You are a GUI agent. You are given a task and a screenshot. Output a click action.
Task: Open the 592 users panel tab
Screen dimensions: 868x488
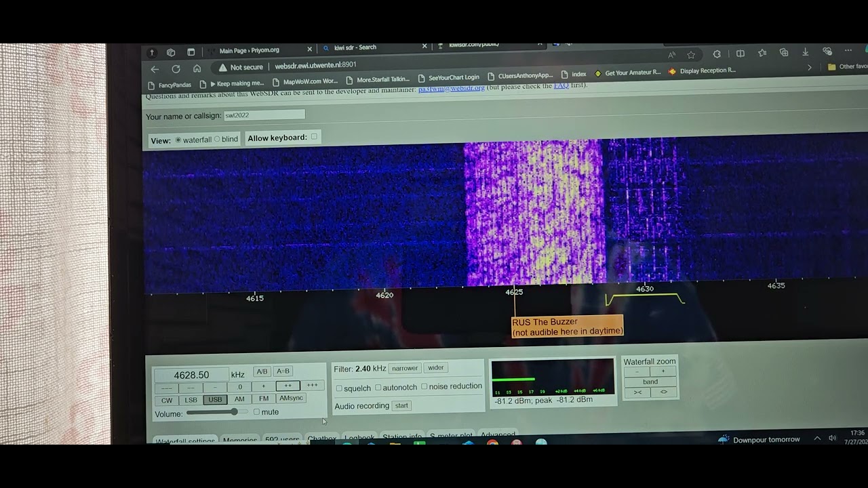pos(282,439)
